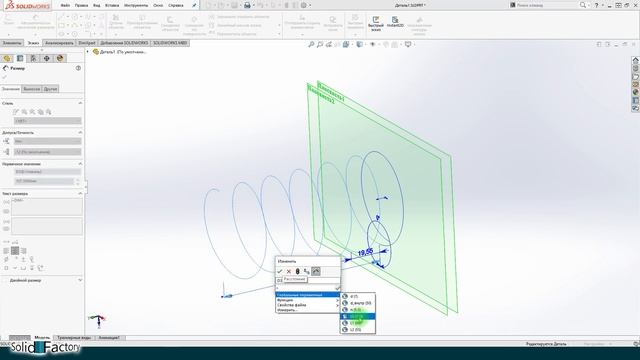Pin the menu bar with pushpin icon
Viewport: 640px width, 360px height.
pos(194,6)
